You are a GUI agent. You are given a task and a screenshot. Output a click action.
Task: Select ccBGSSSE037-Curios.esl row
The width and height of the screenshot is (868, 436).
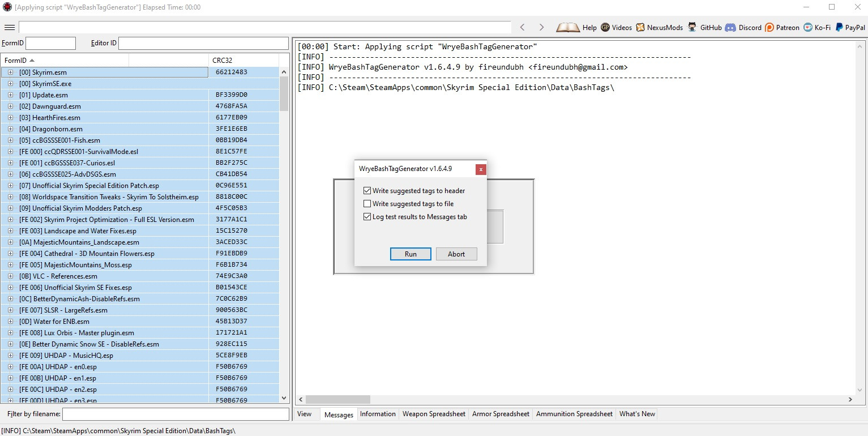click(x=140, y=163)
